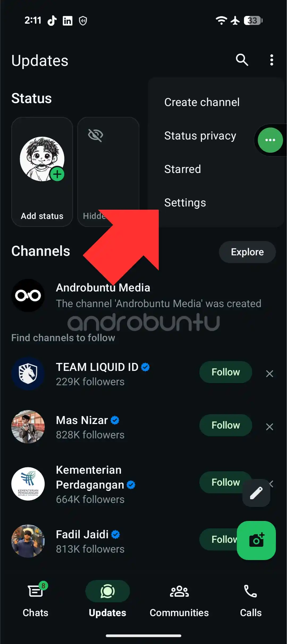Open Settings from the dropdown menu
Screen dimensions: 287x644
point(185,203)
